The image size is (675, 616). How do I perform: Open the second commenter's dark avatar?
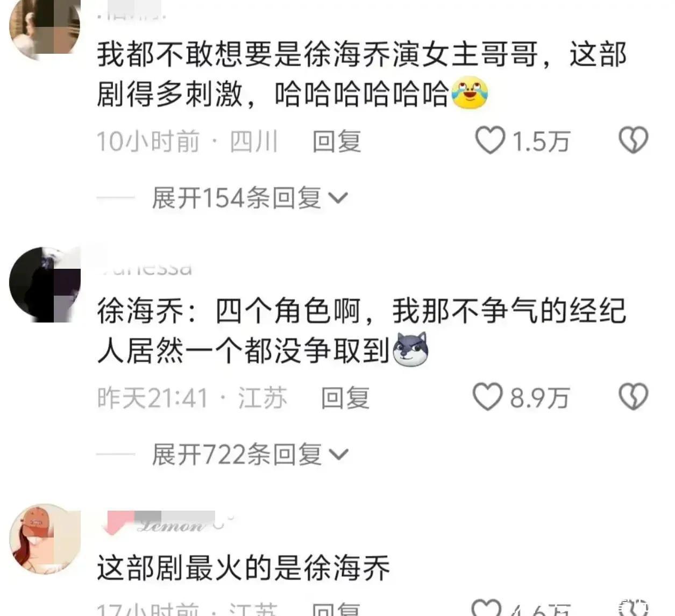point(45,284)
